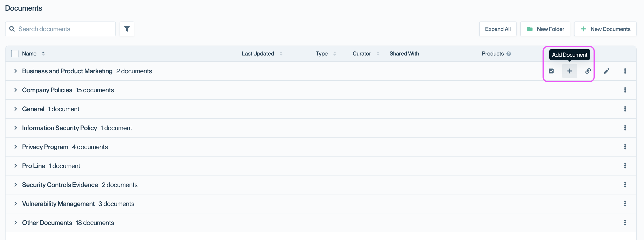Click the Products help question mark icon
644x240 pixels.
(x=509, y=54)
